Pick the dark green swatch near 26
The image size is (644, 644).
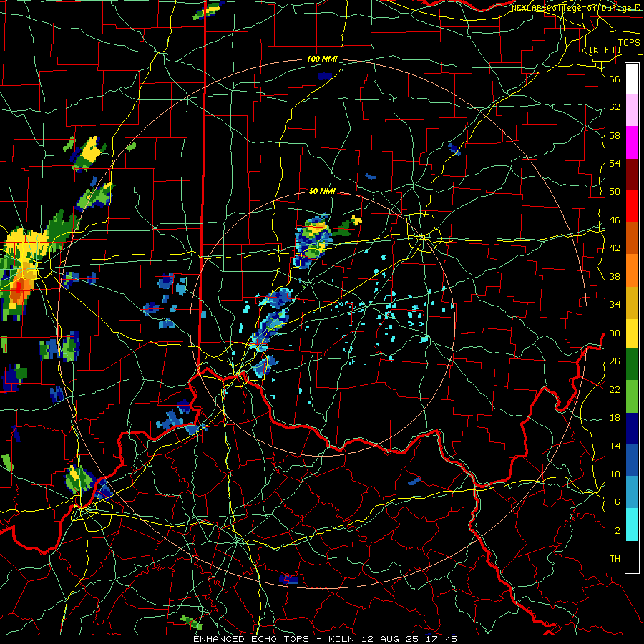tap(632, 365)
